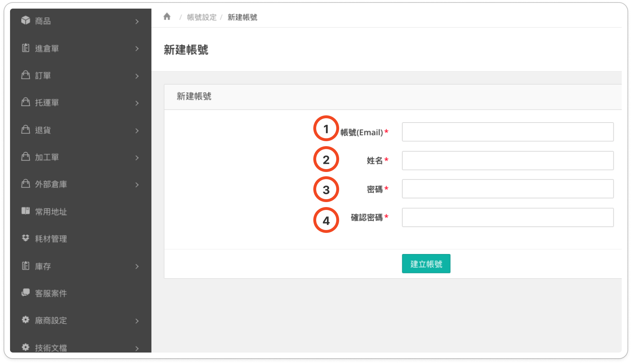The width and height of the screenshot is (632, 364).
Task: Expand the 庫存 submenu chevron
Action: 137,267
